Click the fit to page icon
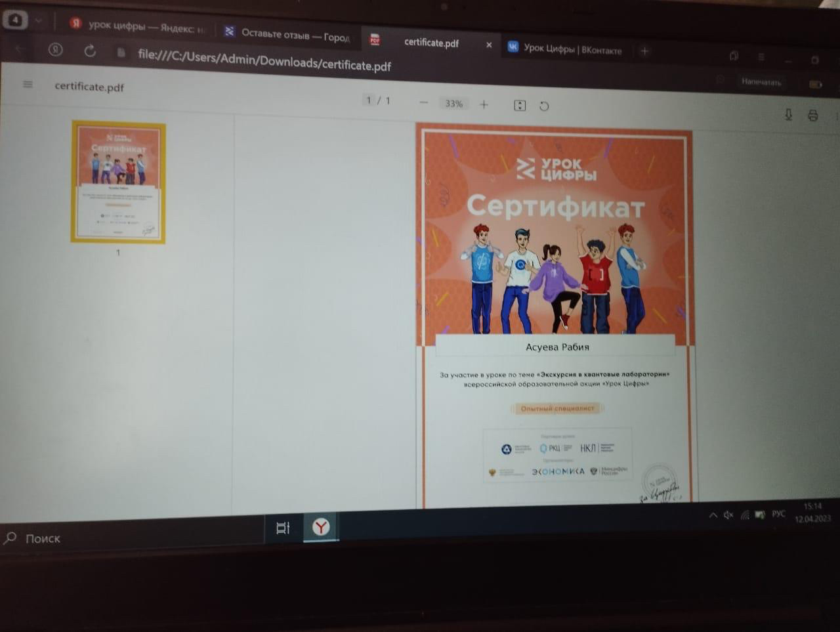 [x=520, y=106]
